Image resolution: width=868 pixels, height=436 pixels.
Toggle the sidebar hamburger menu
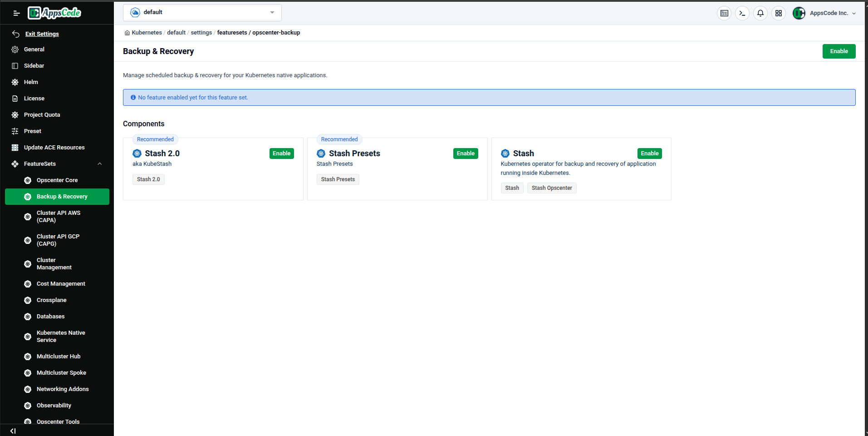pyautogui.click(x=16, y=13)
